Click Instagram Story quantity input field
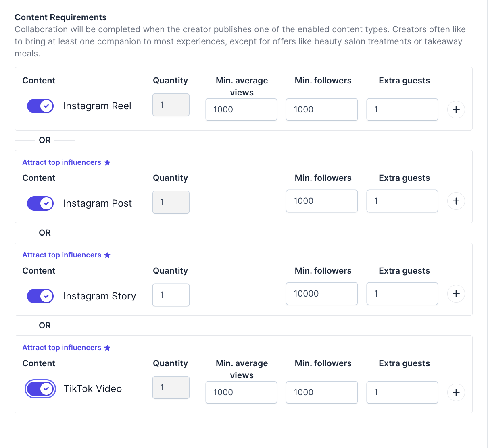 pos(171,295)
